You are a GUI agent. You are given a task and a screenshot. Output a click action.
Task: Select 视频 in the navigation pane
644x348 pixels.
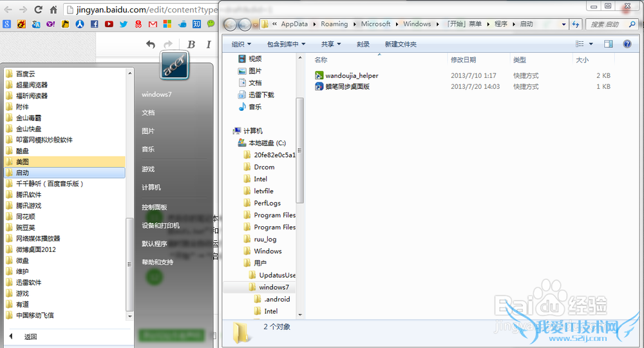pos(250,59)
